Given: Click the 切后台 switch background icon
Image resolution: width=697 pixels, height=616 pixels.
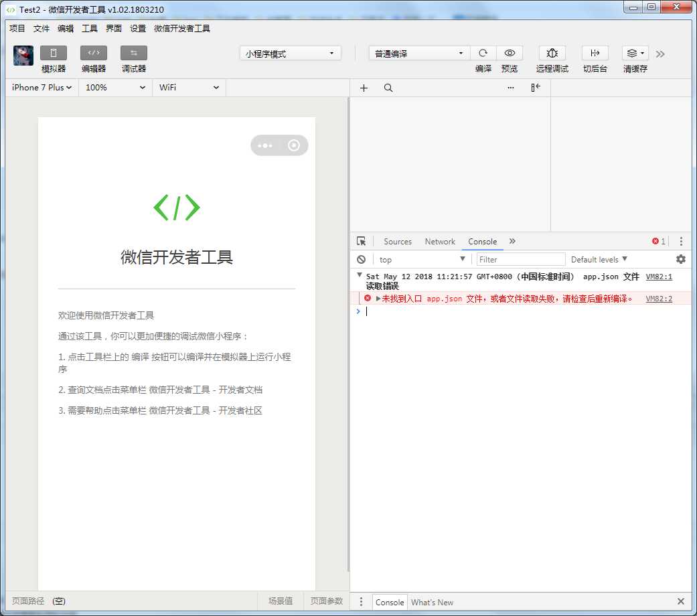Looking at the screenshot, I should pos(595,53).
